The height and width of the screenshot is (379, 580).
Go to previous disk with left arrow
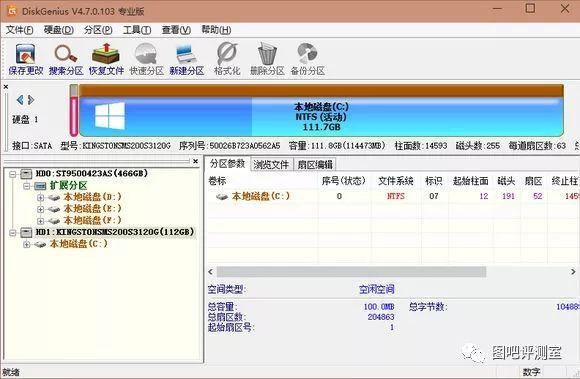click(x=20, y=100)
